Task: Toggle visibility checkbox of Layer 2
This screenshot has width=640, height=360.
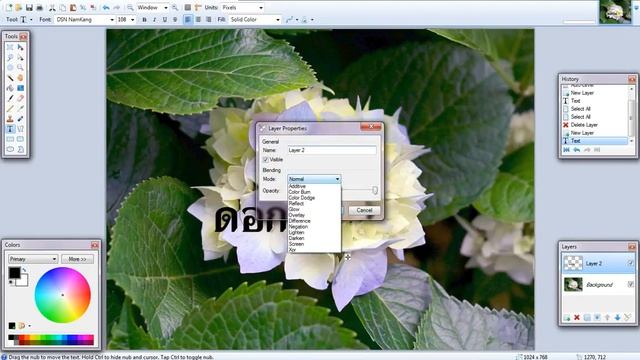Action: [631, 263]
